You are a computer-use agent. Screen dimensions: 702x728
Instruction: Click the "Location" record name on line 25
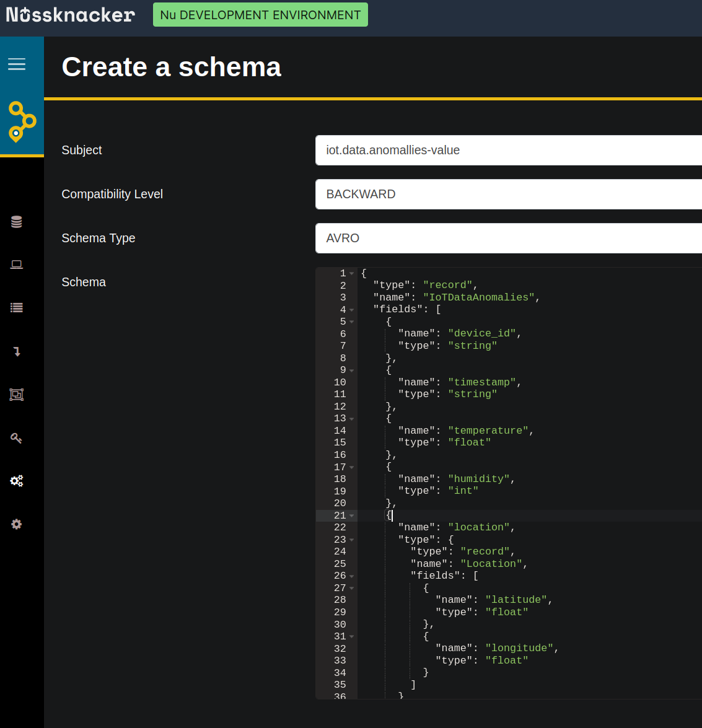coord(491,564)
